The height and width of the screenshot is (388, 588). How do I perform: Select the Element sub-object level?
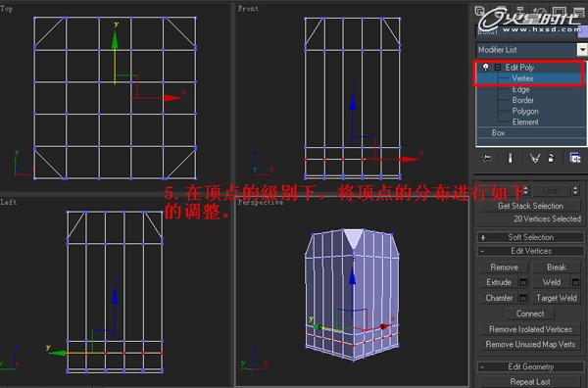tap(525, 121)
